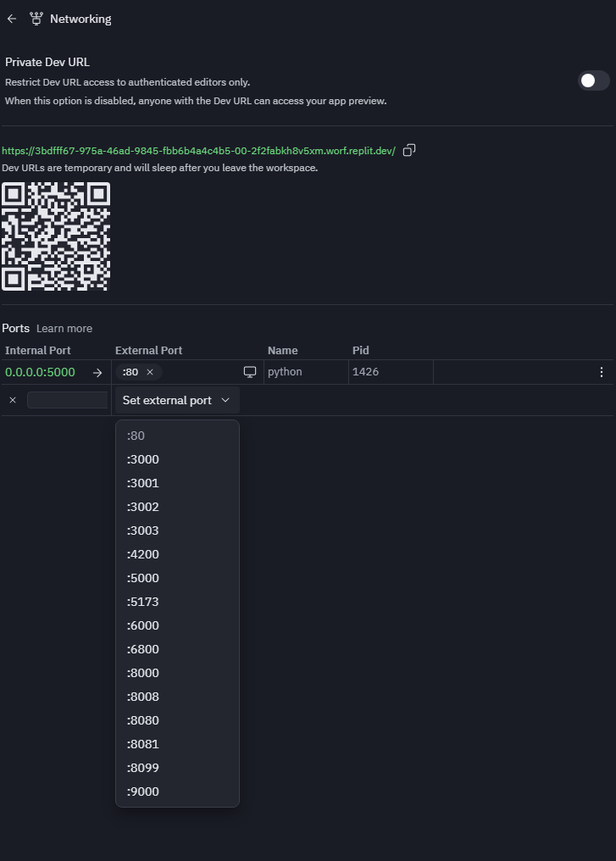Toggle the Private Dev URL switch
This screenshot has width=616, height=861.
coord(593,81)
